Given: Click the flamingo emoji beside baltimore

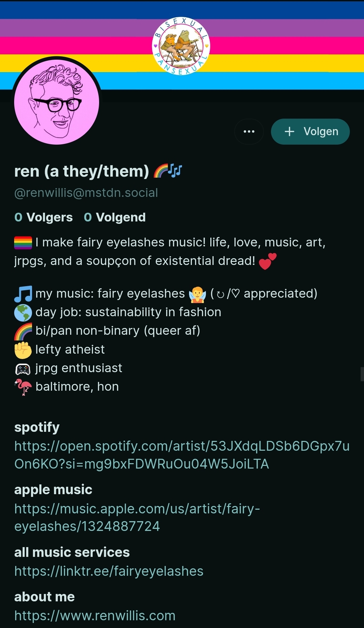Looking at the screenshot, I should (x=23, y=387).
